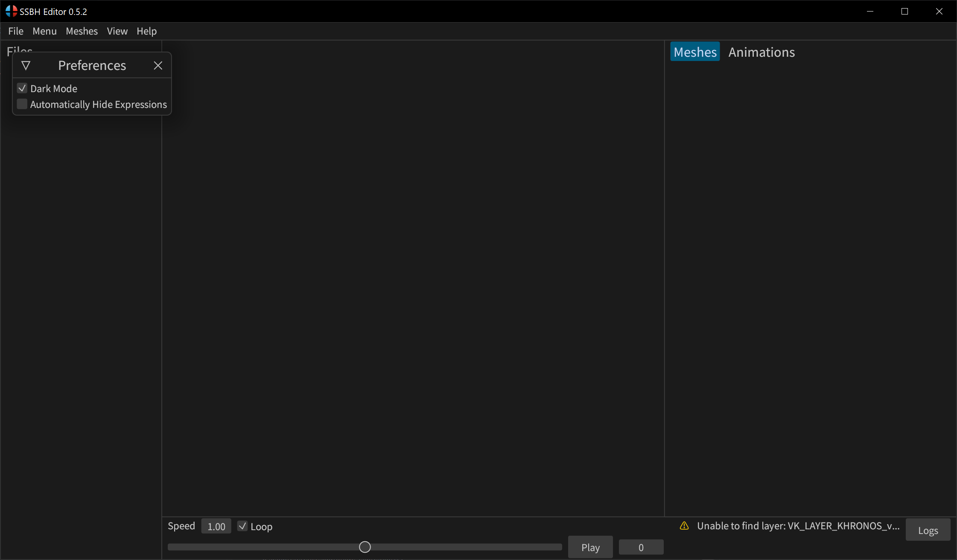The image size is (957, 560).
Task: Click the Unable to find layer warning message
Action: 797,526
